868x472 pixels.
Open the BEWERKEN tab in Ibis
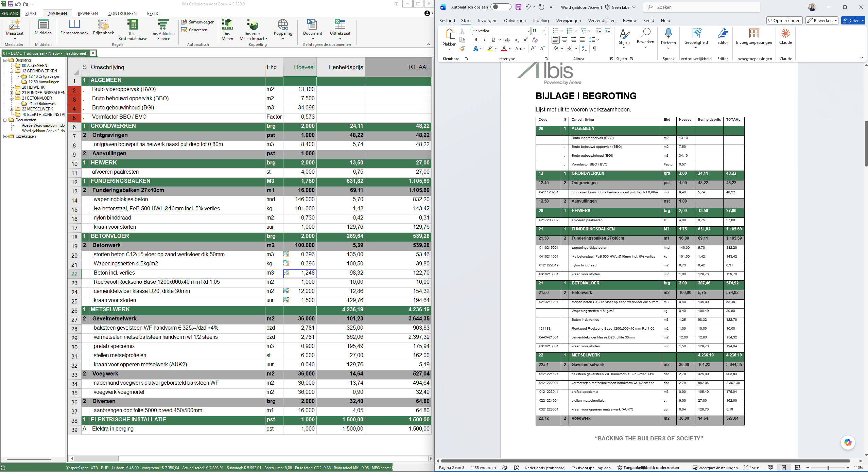(x=88, y=14)
